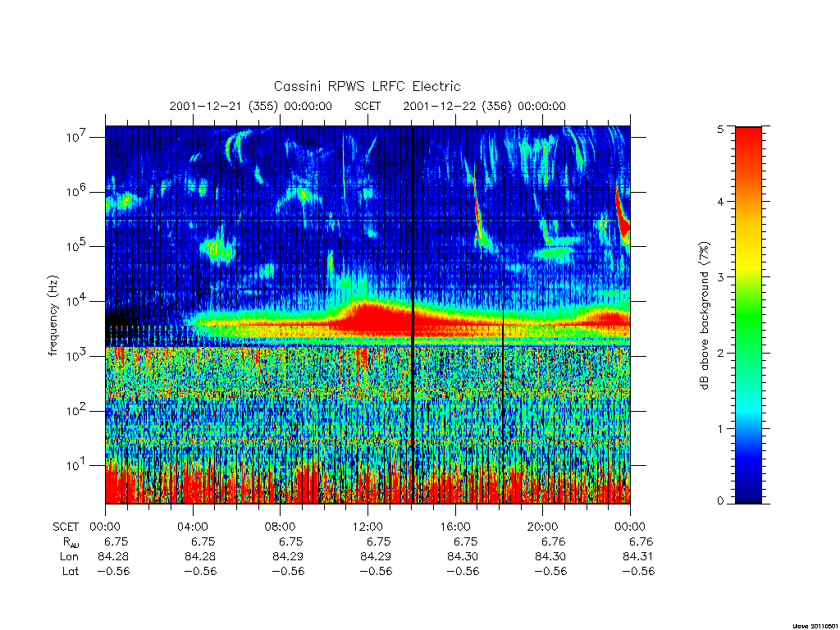Click the colorbar tick value 4
This screenshot has width=840, height=630.
point(720,202)
